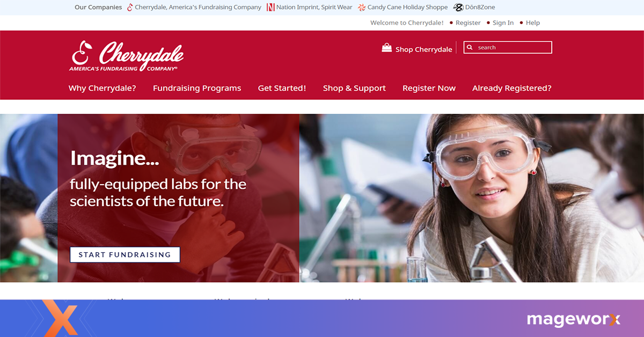
Task: Open the Why Cherrydale? menu
Action: click(x=103, y=88)
